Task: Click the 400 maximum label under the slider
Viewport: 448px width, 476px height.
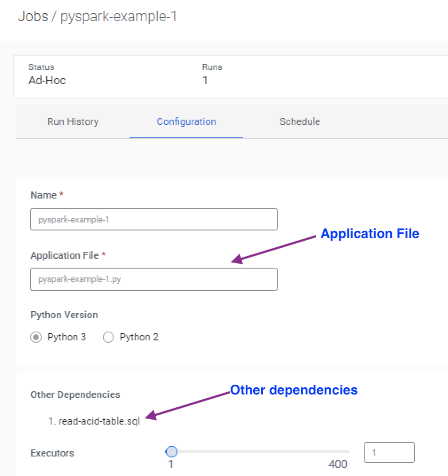Action: [x=338, y=464]
